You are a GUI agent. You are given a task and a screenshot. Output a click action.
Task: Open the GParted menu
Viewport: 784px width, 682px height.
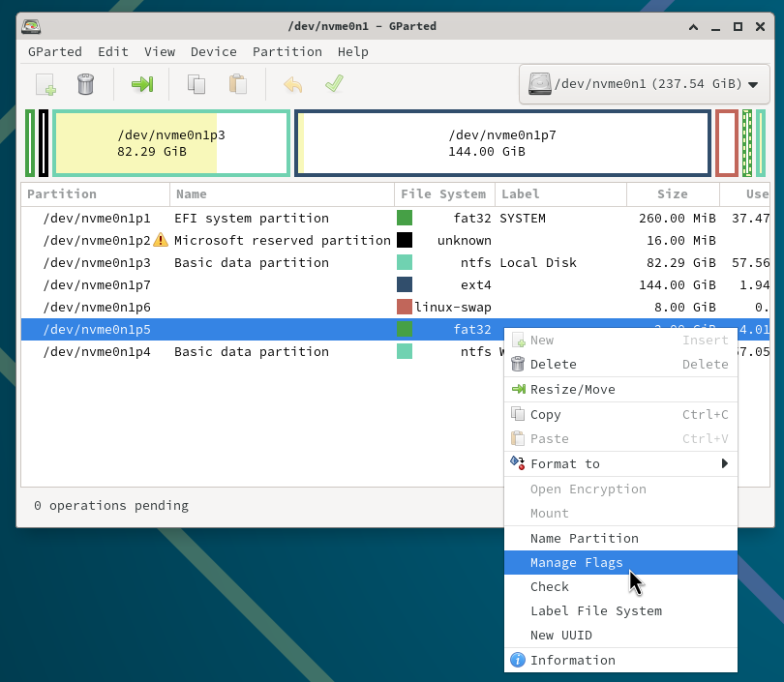(x=53, y=51)
